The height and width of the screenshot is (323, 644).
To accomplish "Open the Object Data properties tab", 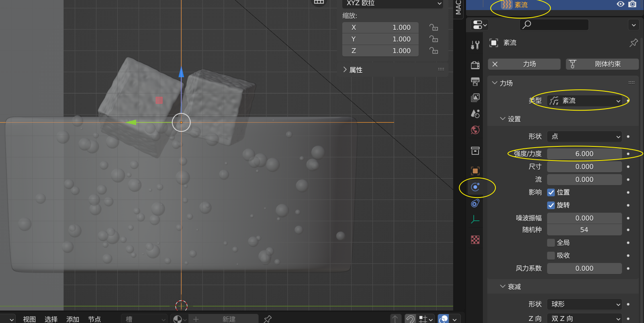I will 475,219.
